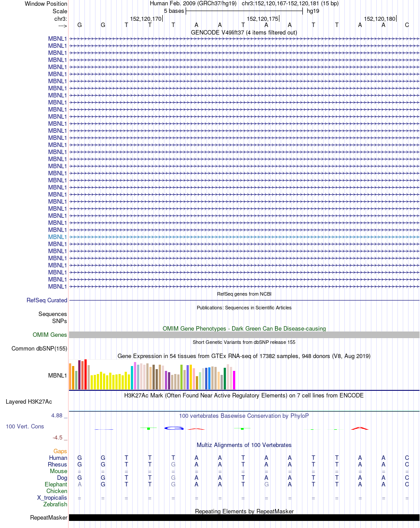Click the "SNPs" track label
The width and height of the screenshot is (420, 528).
[60, 321]
